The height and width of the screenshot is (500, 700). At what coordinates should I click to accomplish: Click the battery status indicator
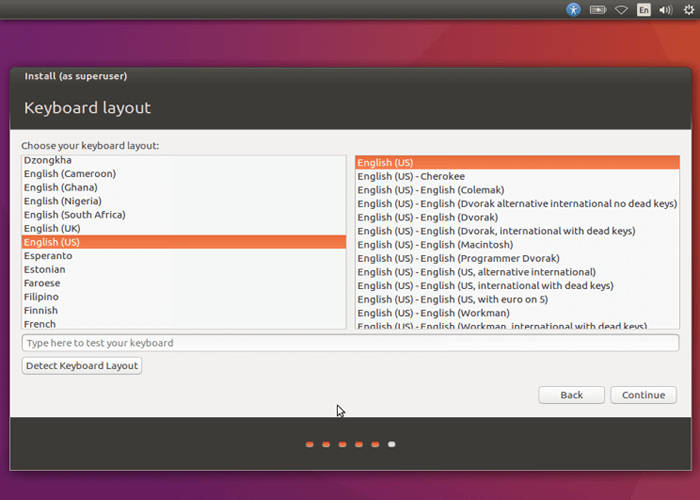(598, 9)
